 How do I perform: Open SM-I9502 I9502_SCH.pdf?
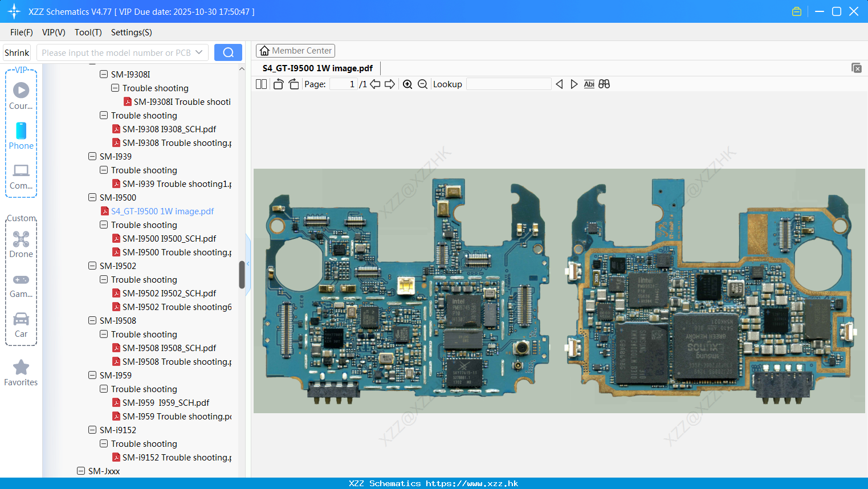[169, 293]
